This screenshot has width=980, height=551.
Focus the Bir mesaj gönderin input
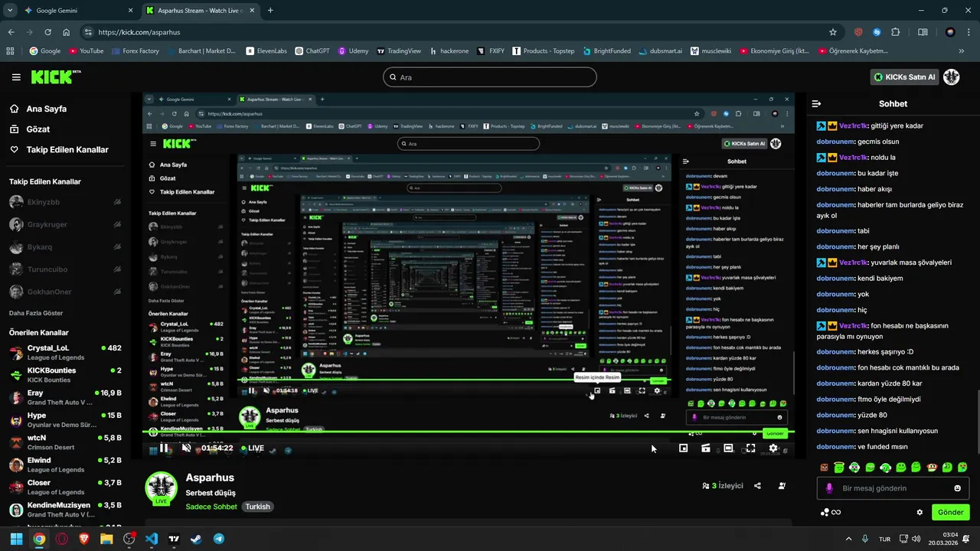point(892,488)
